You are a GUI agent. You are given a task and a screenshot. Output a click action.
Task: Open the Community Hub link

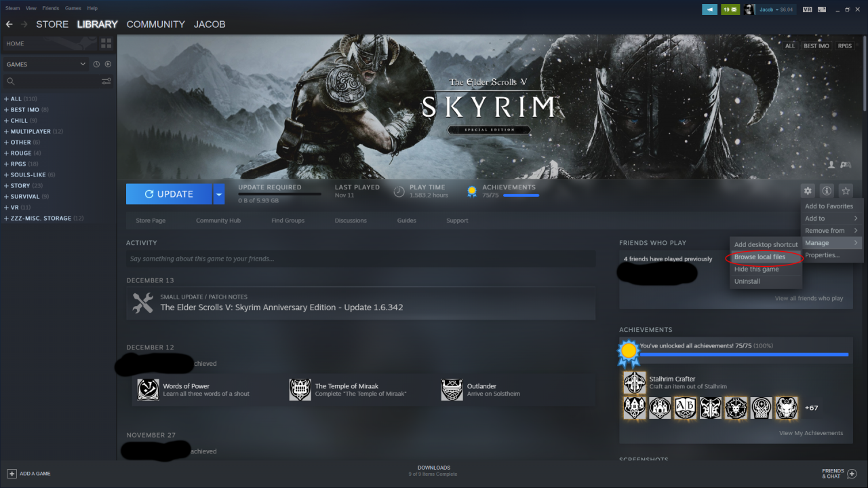(x=218, y=221)
